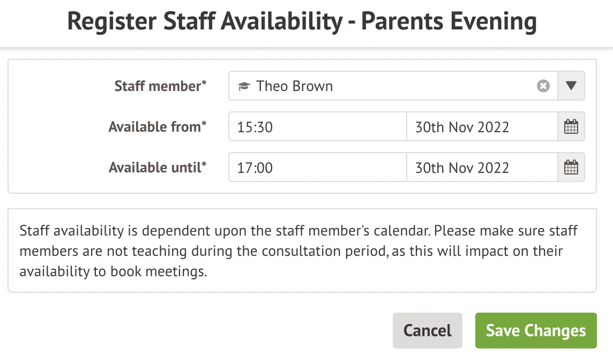Click the Register Staff Availability dialog title

302,22
